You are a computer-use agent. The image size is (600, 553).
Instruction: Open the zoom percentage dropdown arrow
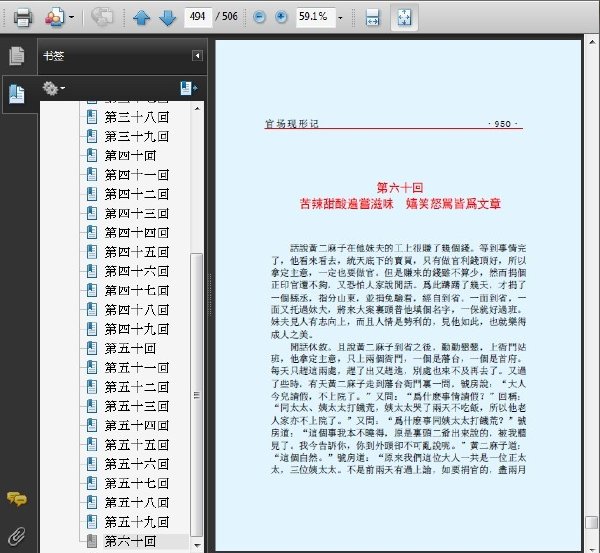tap(340, 18)
